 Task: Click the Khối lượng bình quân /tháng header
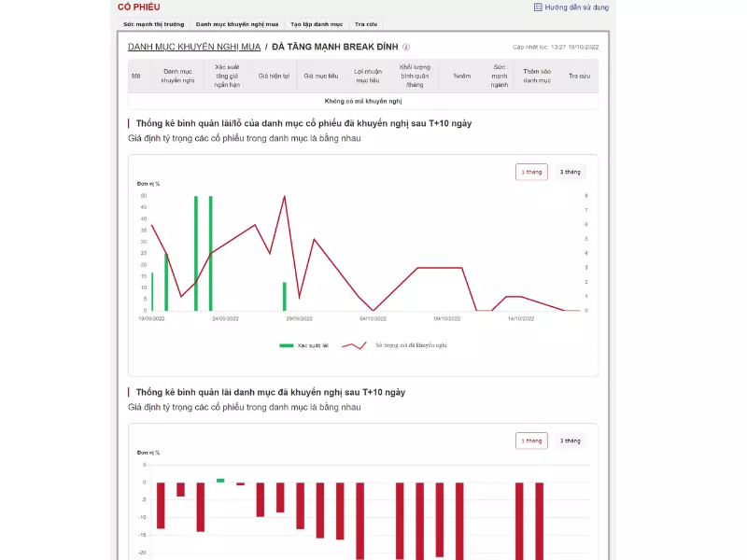pos(415,76)
